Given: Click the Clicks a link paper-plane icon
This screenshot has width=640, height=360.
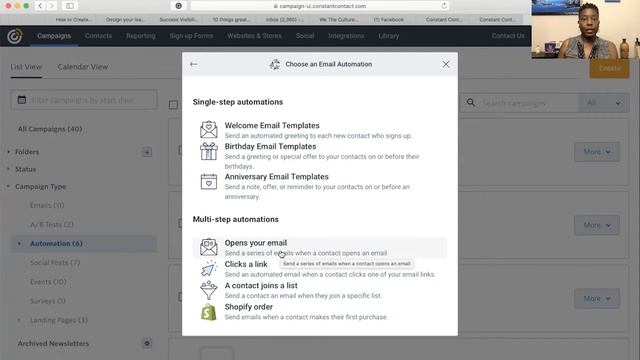Looking at the screenshot, I should point(209,269).
